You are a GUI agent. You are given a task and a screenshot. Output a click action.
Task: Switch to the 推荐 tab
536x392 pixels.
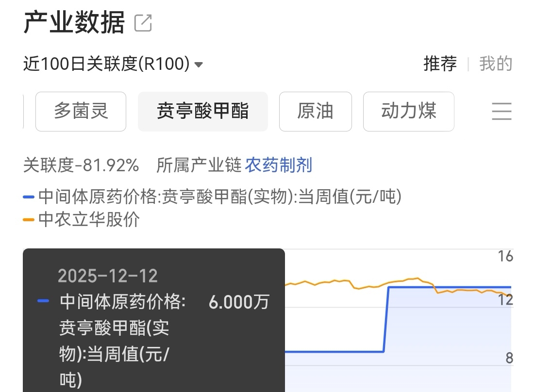[x=440, y=64]
